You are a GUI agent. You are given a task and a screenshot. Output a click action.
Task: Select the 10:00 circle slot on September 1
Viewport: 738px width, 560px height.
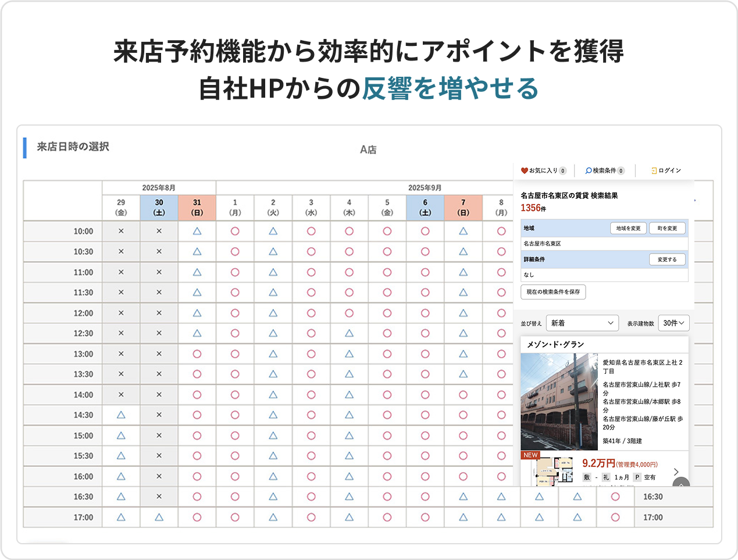(235, 231)
